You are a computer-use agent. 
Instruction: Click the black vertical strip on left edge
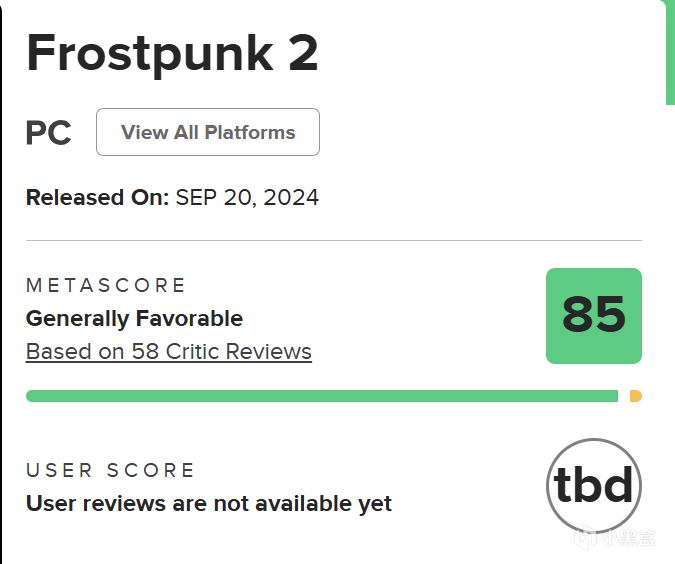tap(1, 282)
